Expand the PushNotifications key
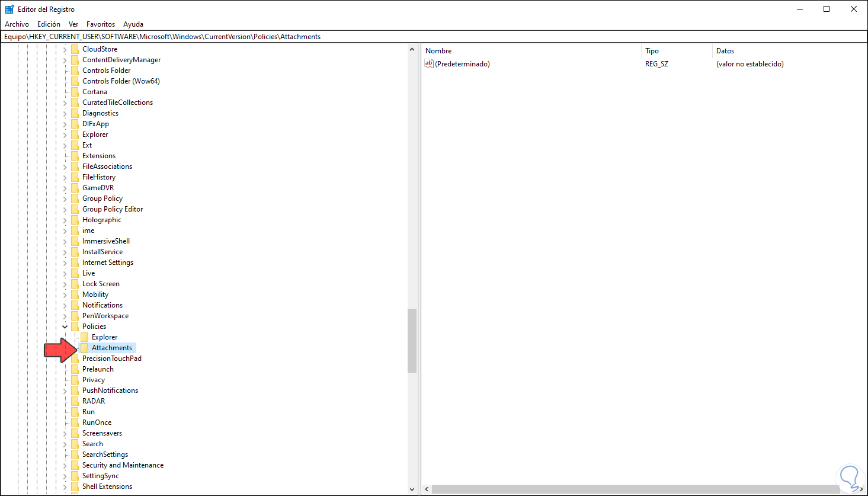This screenshot has width=868, height=496. pyautogui.click(x=65, y=391)
